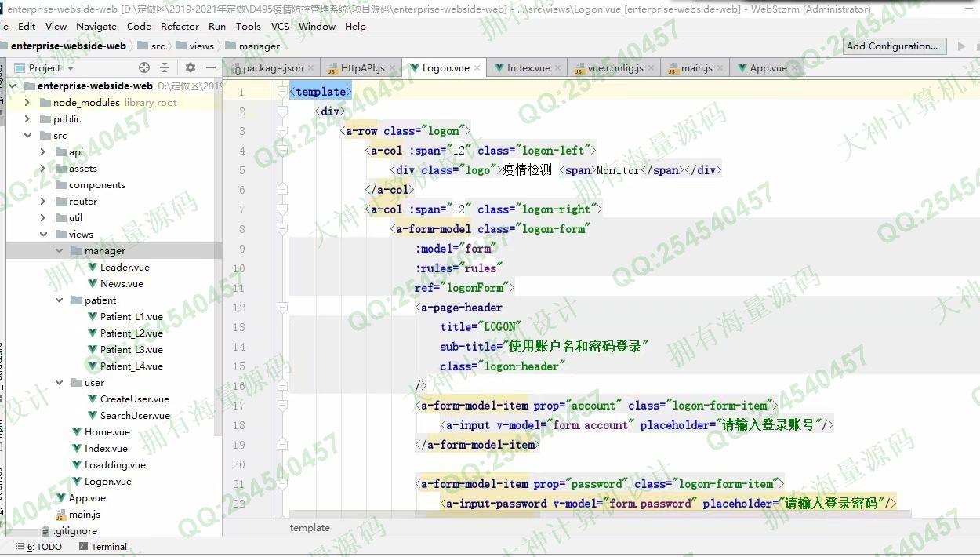Viewport: 980px width, 557px height.
Task: Open the TODO tool window
Action: (38, 547)
